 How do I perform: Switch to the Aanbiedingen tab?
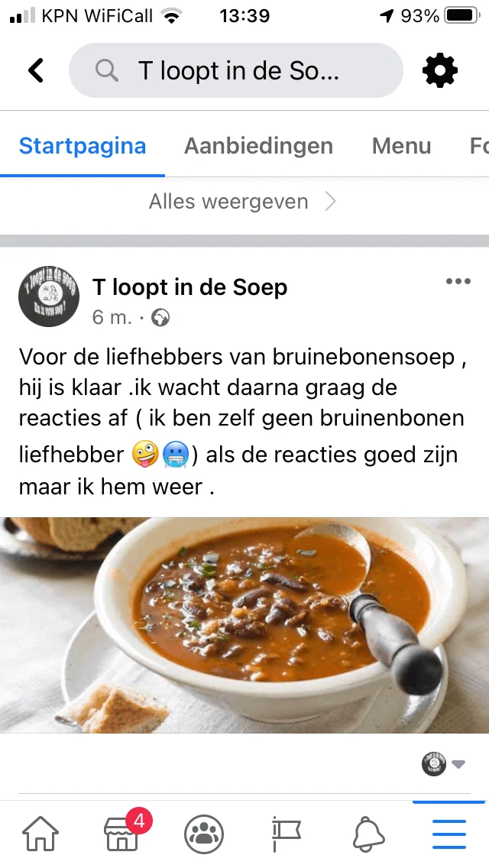pyautogui.click(x=258, y=146)
